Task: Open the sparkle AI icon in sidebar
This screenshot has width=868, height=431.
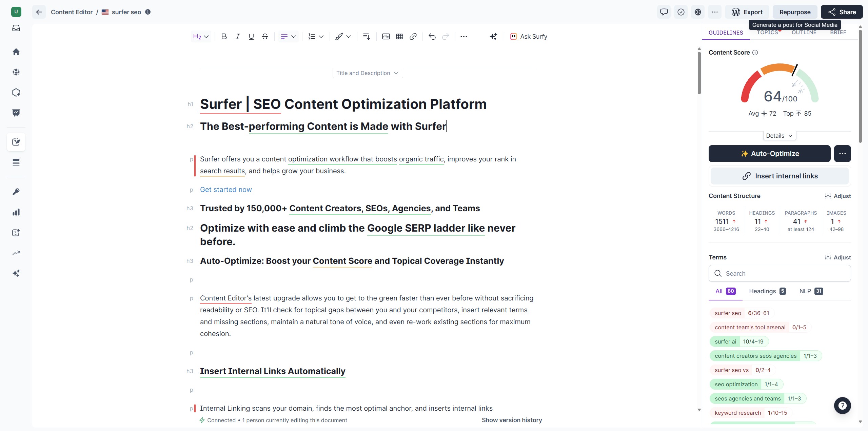Action: click(16, 273)
